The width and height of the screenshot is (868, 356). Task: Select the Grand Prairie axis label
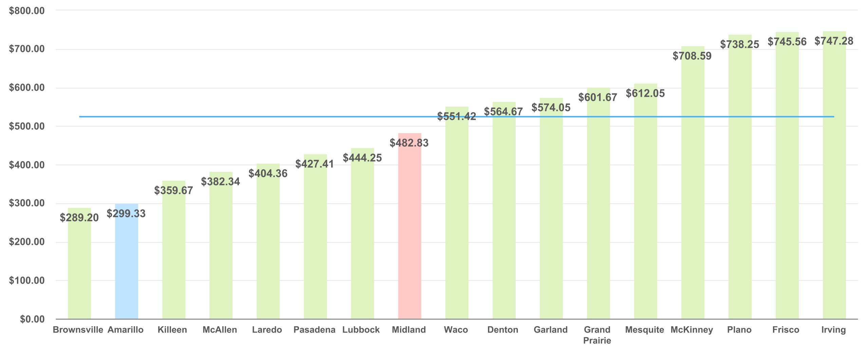[597, 335]
